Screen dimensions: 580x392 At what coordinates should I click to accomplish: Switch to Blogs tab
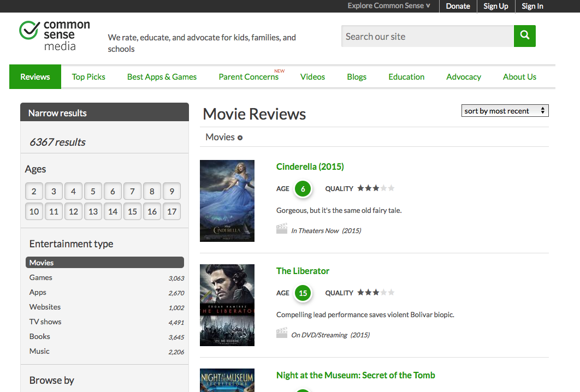click(357, 77)
